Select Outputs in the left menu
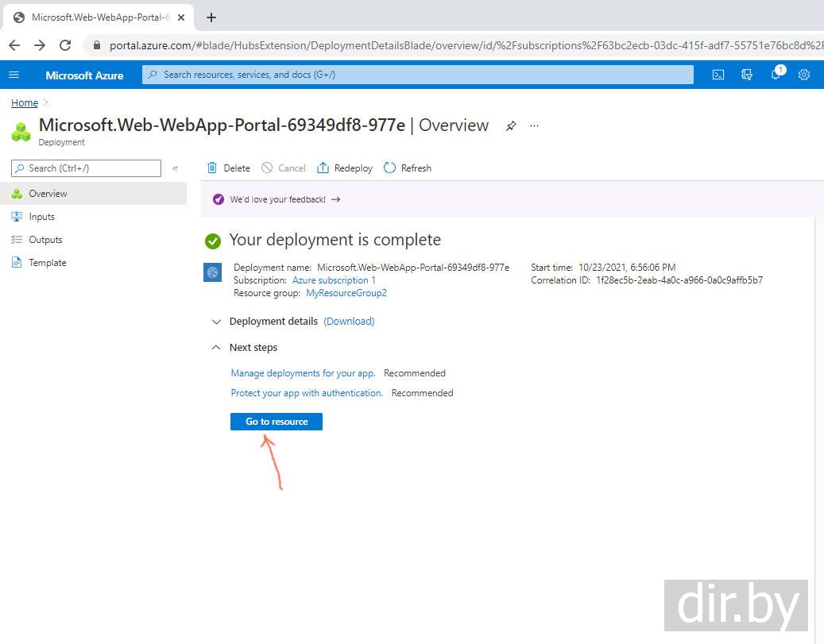The height and width of the screenshot is (644, 824). (x=94, y=240)
